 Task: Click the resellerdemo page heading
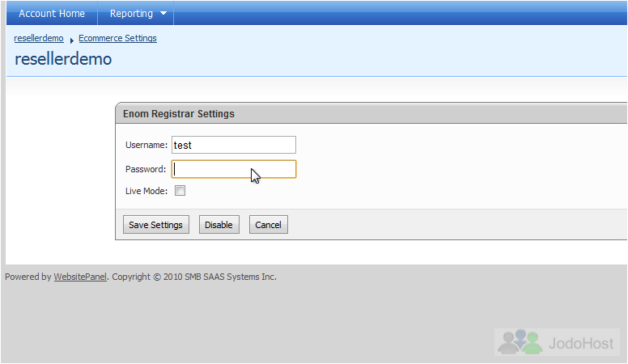(63, 59)
